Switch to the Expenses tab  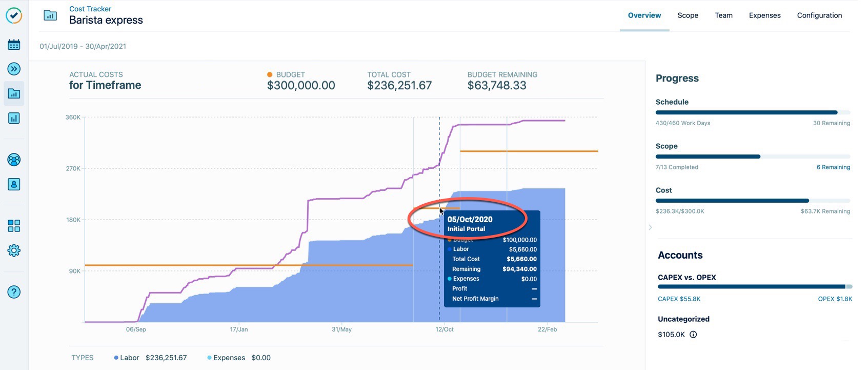coord(764,15)
